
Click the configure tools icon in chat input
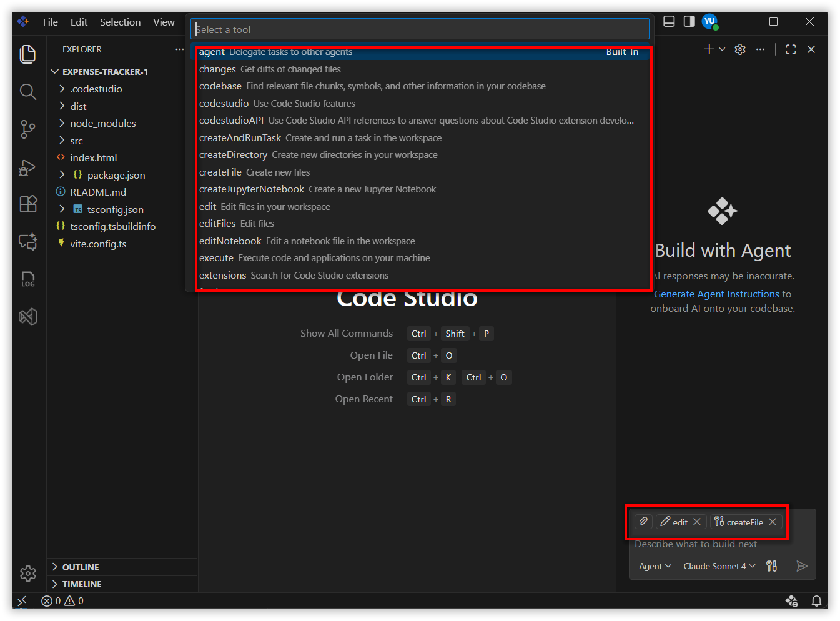tap(772, 566)
